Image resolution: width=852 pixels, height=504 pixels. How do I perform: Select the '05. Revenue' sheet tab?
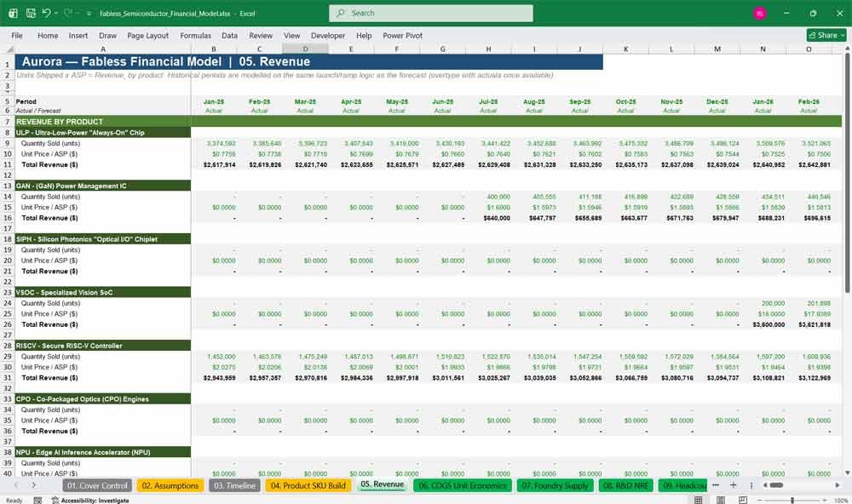coord(382,484)
